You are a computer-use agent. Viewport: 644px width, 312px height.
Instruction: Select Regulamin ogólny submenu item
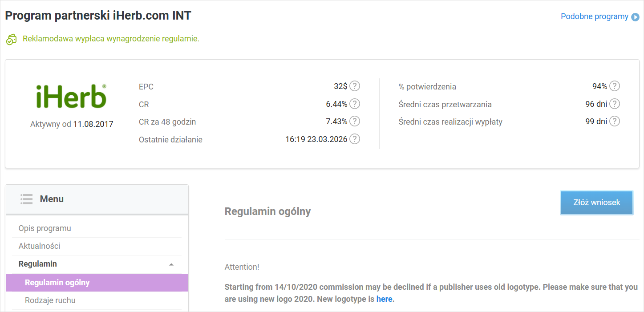[57, 283]
